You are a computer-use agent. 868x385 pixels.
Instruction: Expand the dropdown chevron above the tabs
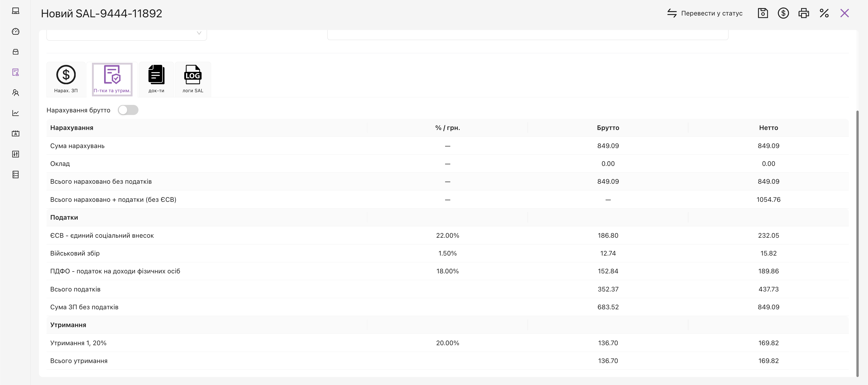pos(199,33)
